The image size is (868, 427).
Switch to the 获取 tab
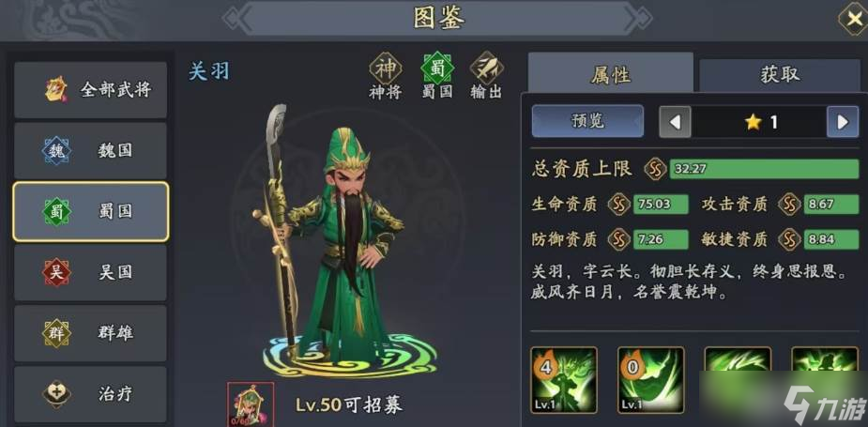[x=780, y=75]
